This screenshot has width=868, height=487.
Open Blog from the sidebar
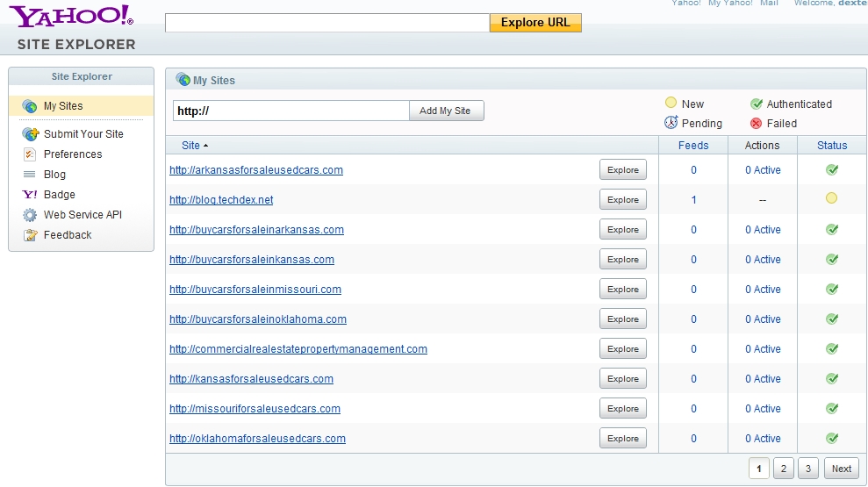54,175
